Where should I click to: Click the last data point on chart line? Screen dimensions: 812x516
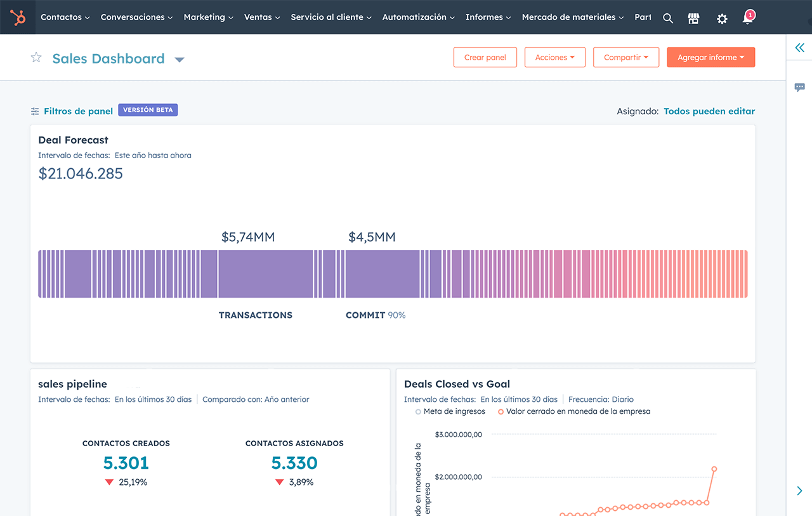(714, 469)
